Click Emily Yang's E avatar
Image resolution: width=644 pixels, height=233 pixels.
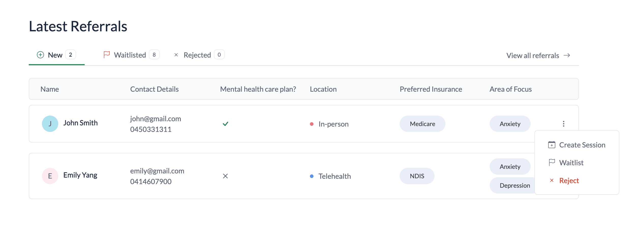[x=50, y=176]
